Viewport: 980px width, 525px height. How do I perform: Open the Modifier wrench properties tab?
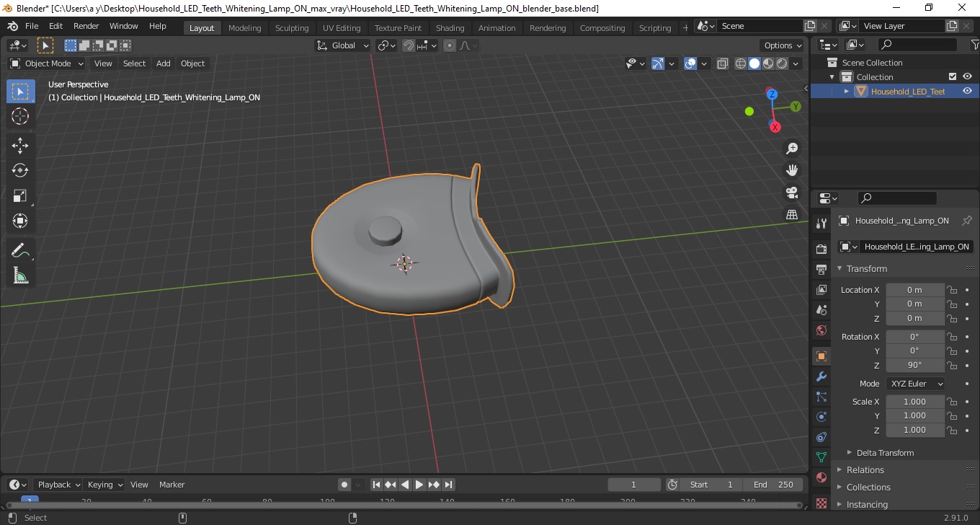(821, 376)
